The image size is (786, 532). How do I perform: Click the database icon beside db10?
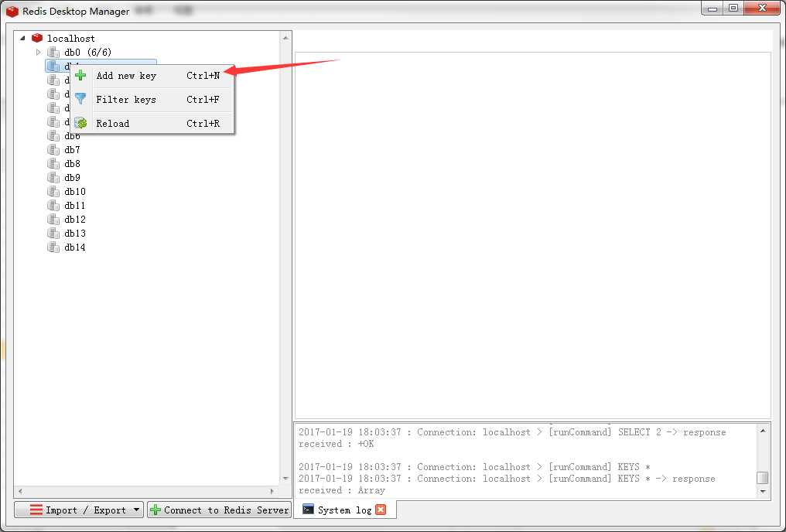coord(53,191)
